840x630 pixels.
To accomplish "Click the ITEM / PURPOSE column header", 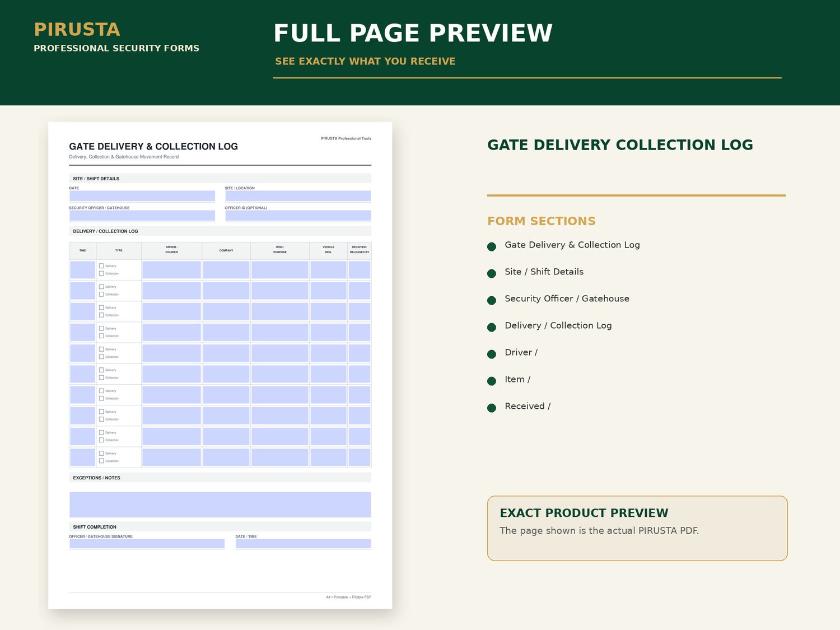I will tap(280, 250).
